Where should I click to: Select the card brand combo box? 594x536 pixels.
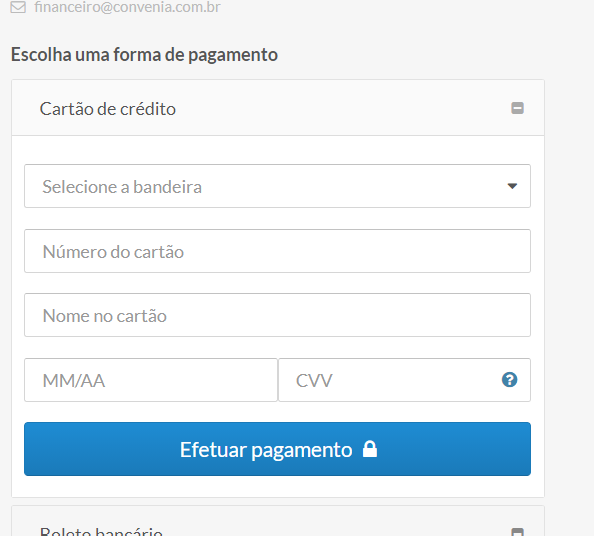(x=277, y=186)
